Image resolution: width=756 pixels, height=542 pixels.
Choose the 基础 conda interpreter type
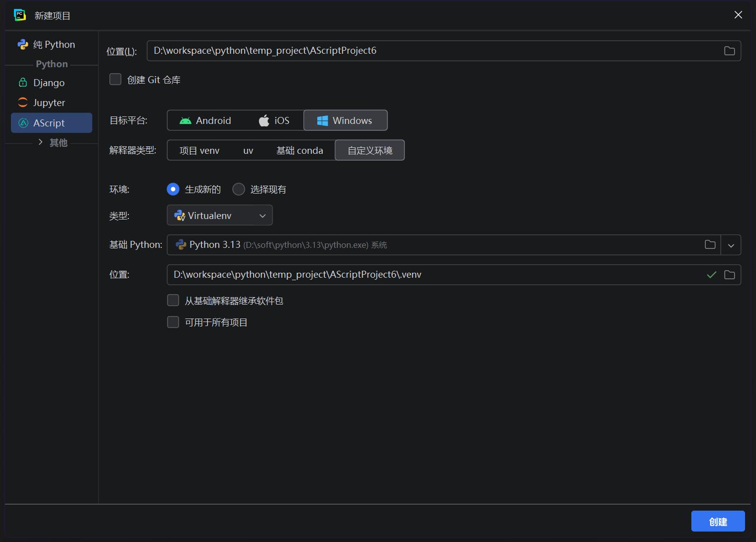(299, 150)
